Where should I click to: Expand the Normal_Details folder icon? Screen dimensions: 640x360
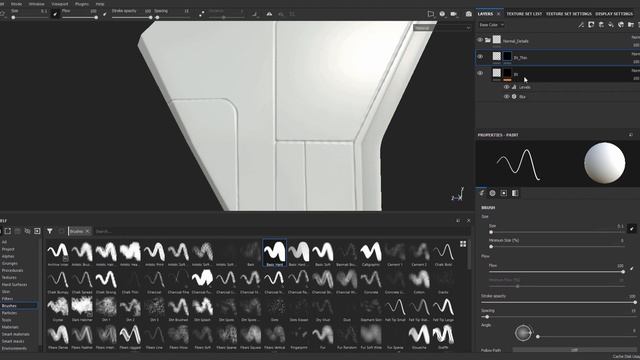coord(488,40)
